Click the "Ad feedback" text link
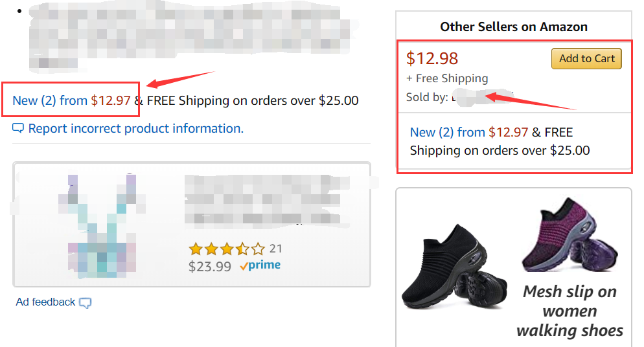Viewport: 644px width, 347px height. (x=45, y=302)
